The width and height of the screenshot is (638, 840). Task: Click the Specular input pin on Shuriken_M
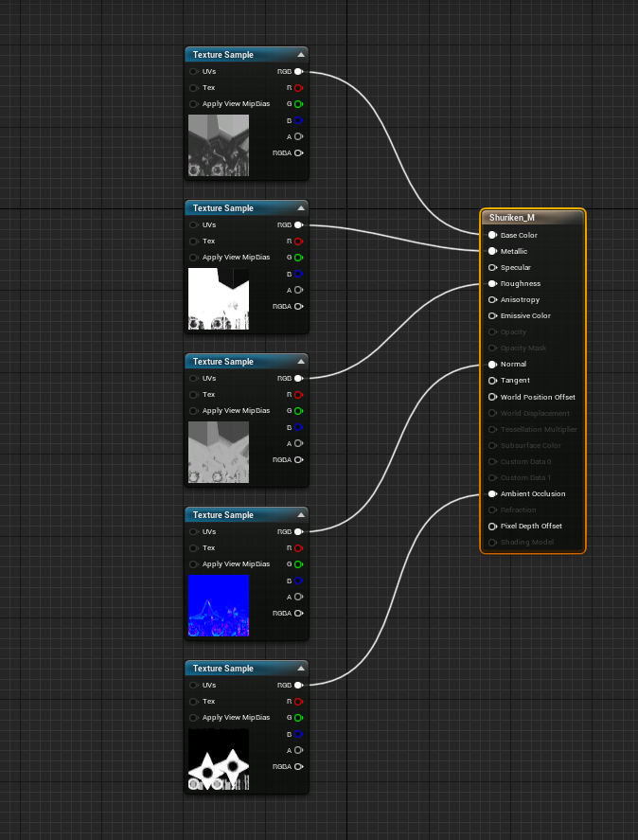click(492, 267)
